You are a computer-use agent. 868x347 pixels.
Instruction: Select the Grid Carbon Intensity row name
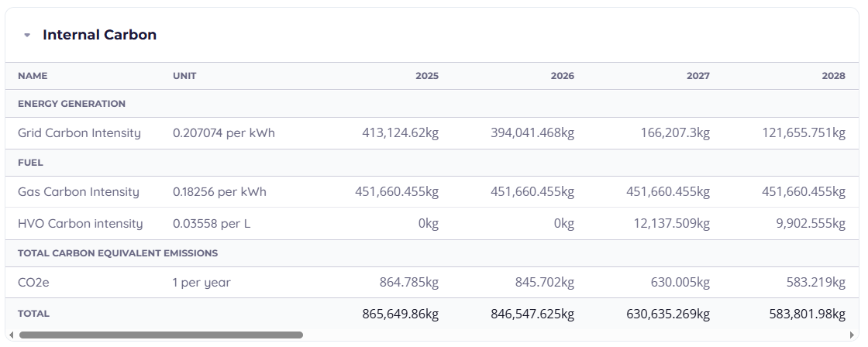point(79,132)
